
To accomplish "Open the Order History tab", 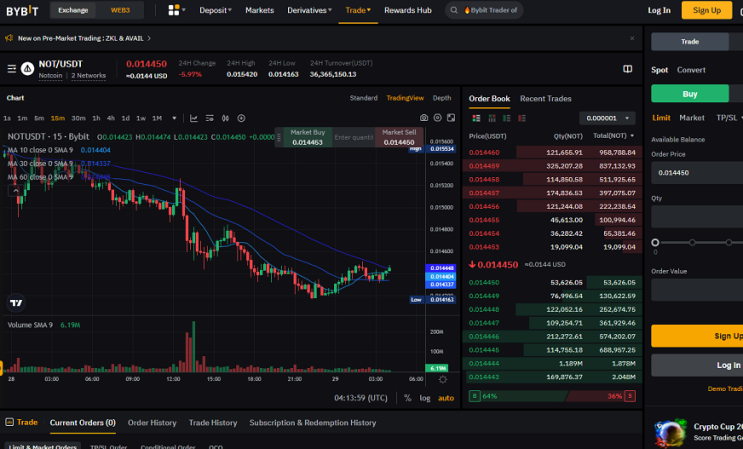I will point(152,422).
